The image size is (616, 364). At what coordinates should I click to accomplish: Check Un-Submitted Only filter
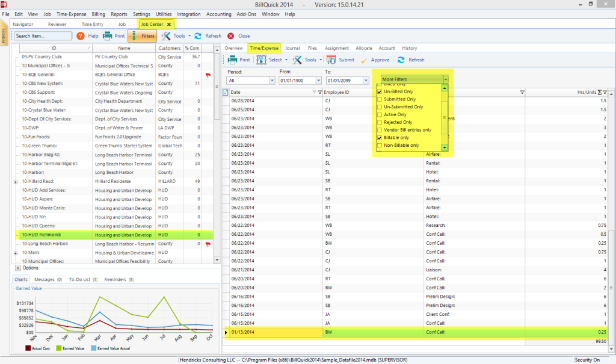380,107
